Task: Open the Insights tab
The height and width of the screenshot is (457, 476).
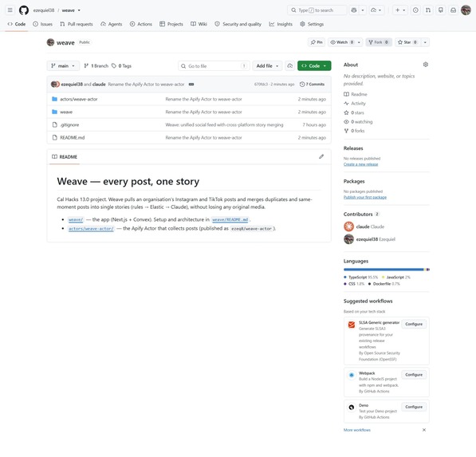Action: [x=281, y=24]
